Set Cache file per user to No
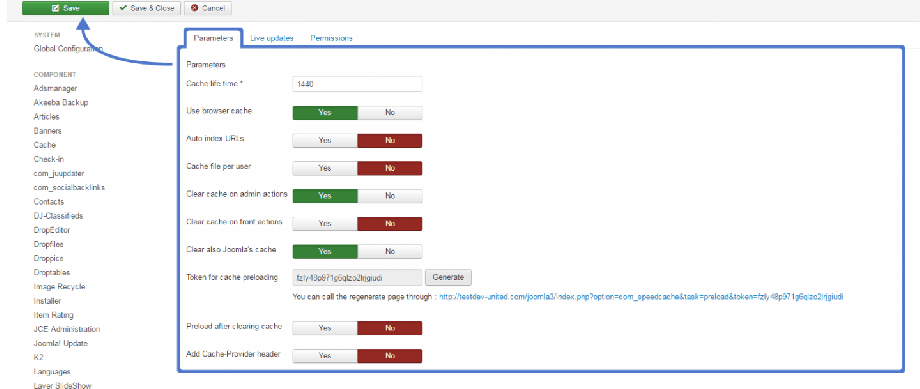 (390, 168)
